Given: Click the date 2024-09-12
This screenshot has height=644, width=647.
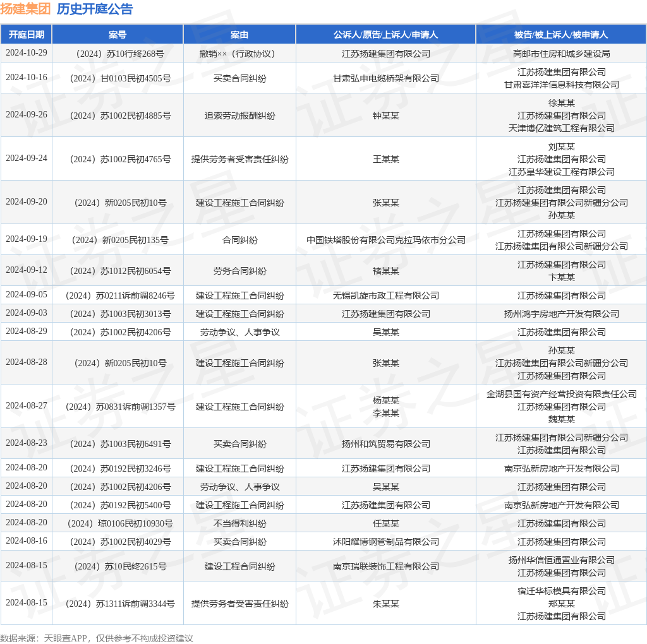Looking at the screenshot, I should click(x=27, y=270).
